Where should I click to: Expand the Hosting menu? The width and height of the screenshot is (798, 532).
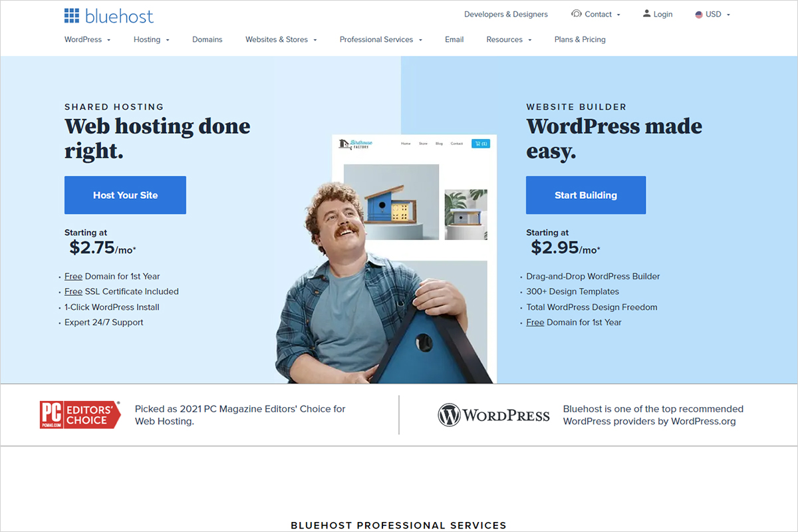coord(152,40)
